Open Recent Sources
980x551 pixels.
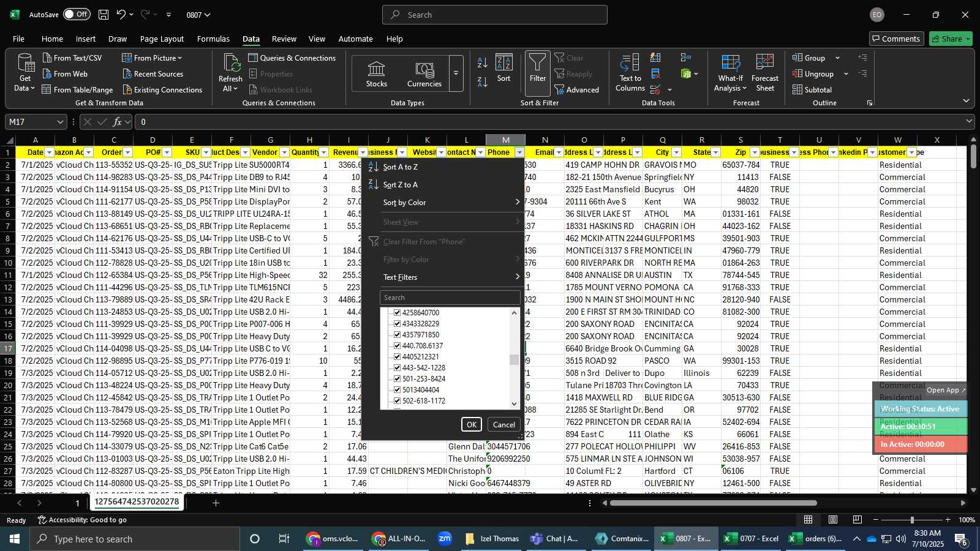[x=153, y=73]
